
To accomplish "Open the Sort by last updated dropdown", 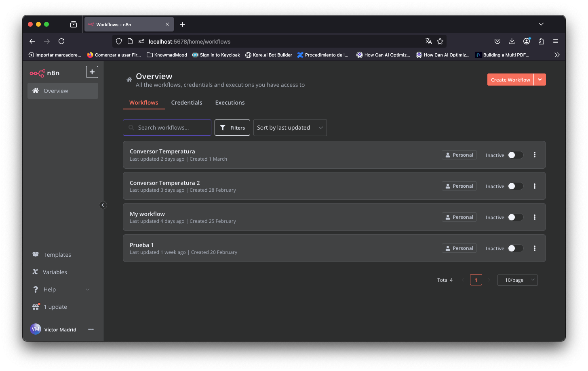I will pos(290,128).
